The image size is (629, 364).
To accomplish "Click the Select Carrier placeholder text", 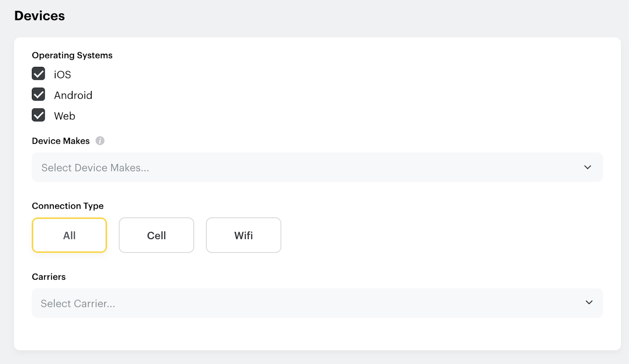I will [78, 303].
